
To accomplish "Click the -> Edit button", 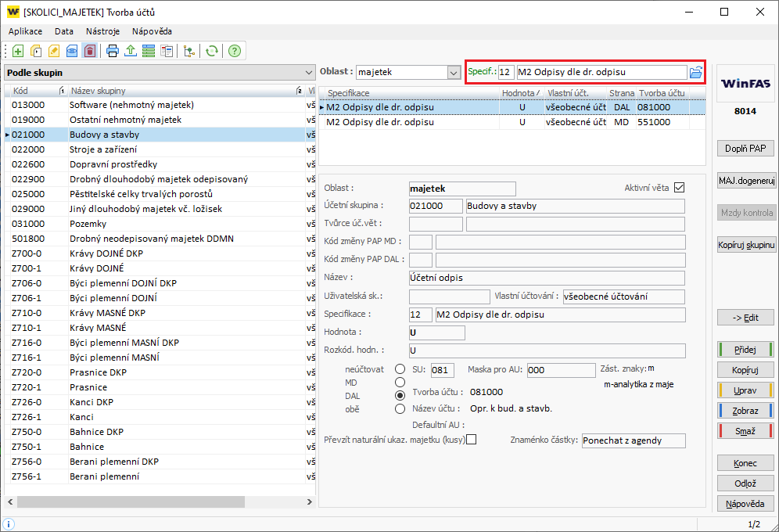I will tap(745, 318).
